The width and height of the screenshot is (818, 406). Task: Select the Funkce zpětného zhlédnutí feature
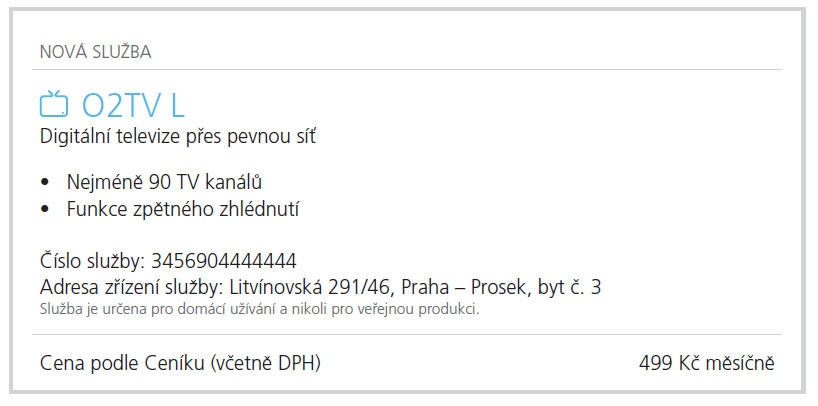click(x=183, y=209)
